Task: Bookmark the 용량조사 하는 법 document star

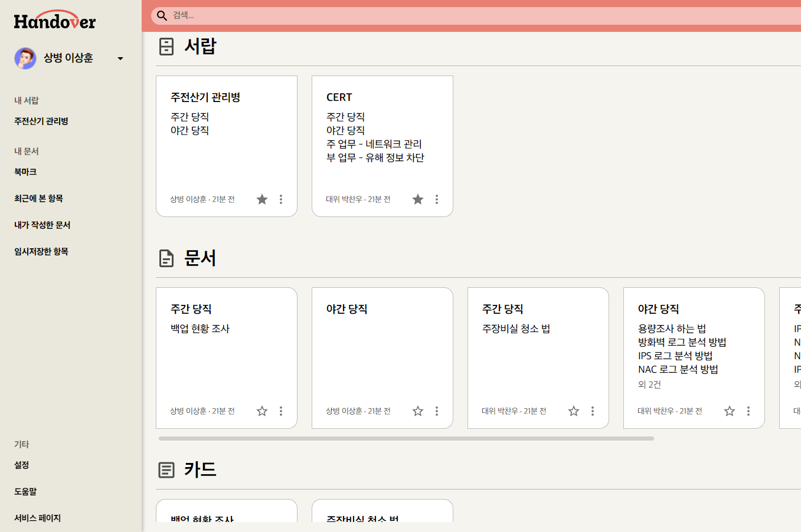Action: pos(730,411)
